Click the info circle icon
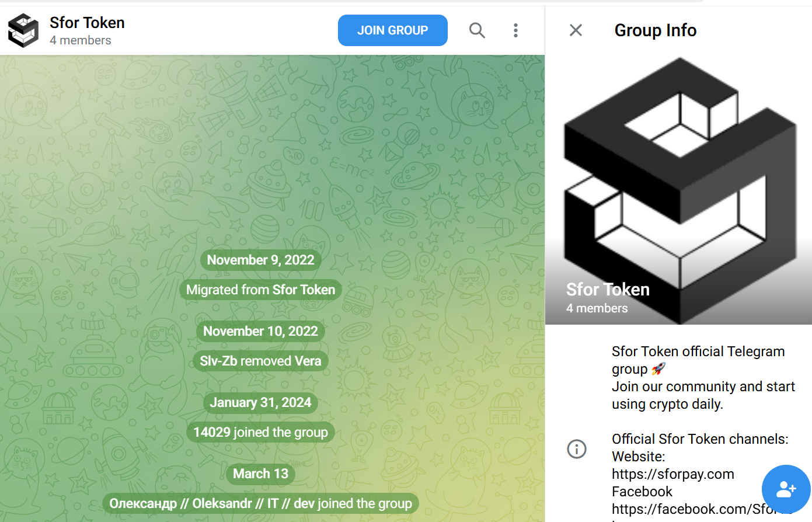Image resolution: width=812 pixels, height=522 pixels. coord(577,449)
